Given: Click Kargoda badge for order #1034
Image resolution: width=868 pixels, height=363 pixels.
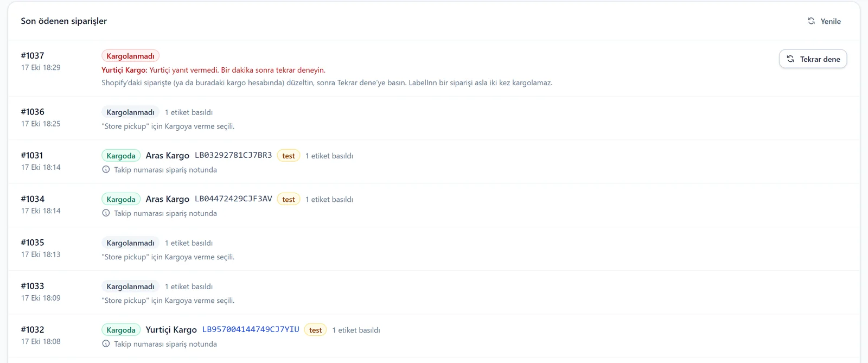Looking at the screenshot, I should (121, 199).
